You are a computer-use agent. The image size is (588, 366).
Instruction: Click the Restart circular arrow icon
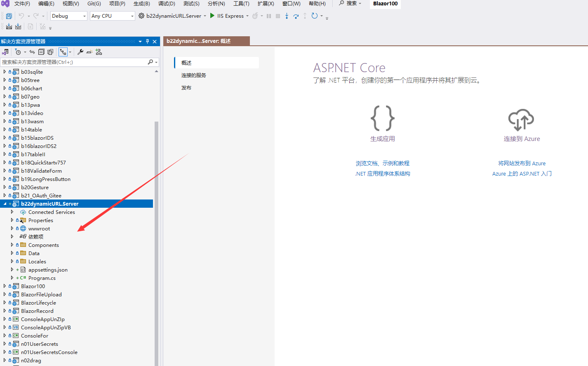click(x=315, y=16)
